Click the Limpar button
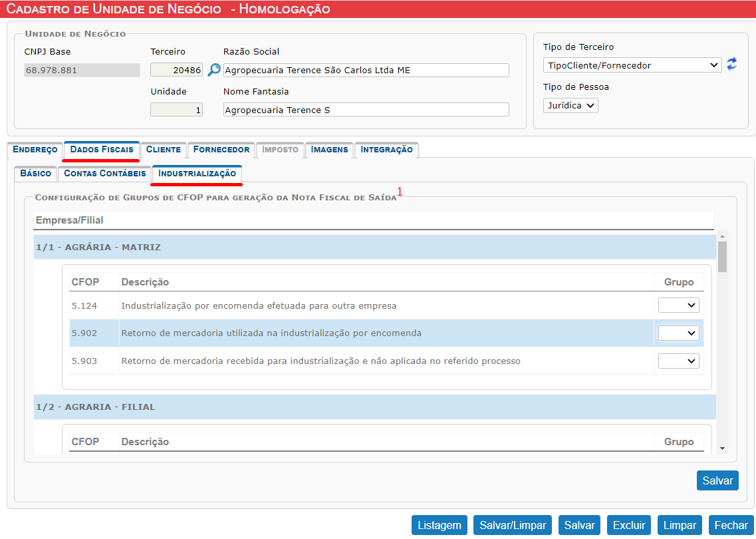Image resolution: width=756 pixels, height=539 pixels. (680, 525)
